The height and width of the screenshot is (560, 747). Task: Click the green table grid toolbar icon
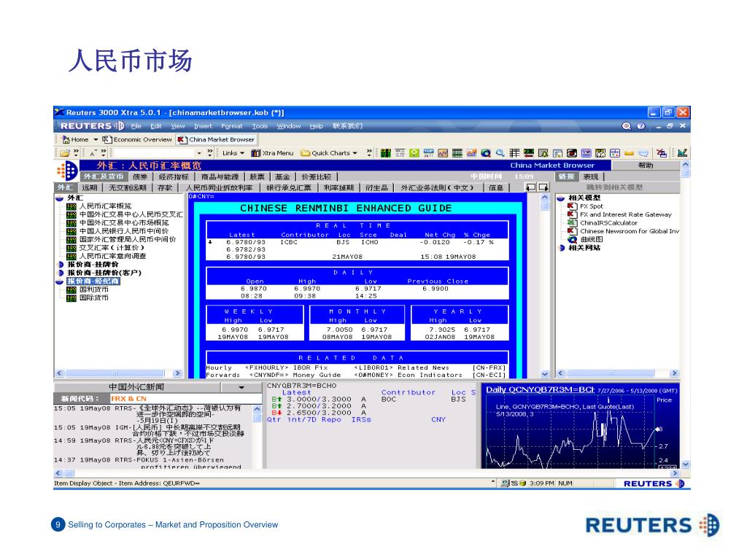click(x=457, y=153)
